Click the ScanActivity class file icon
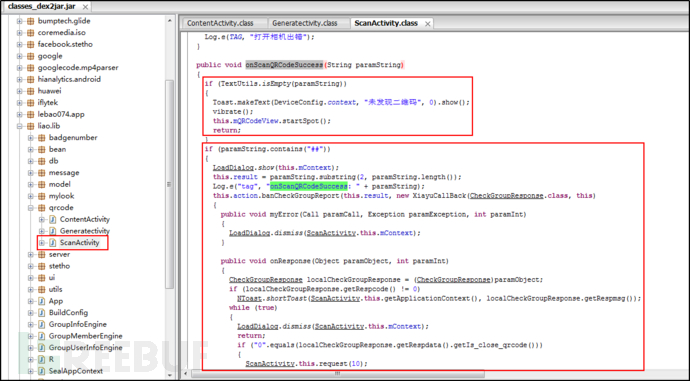This screenshot has width=690, height=381. point(53,242)
